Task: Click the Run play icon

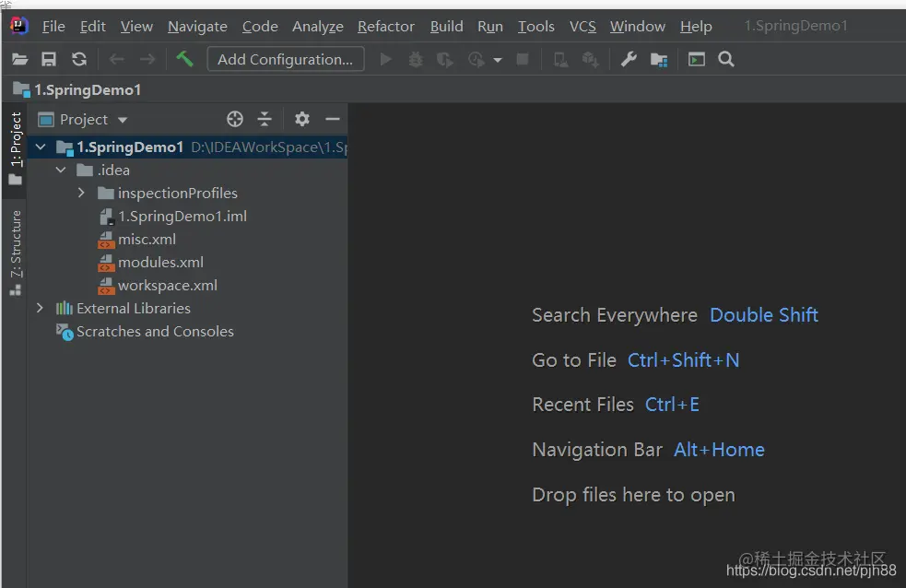Action: [x=385, y=60]
